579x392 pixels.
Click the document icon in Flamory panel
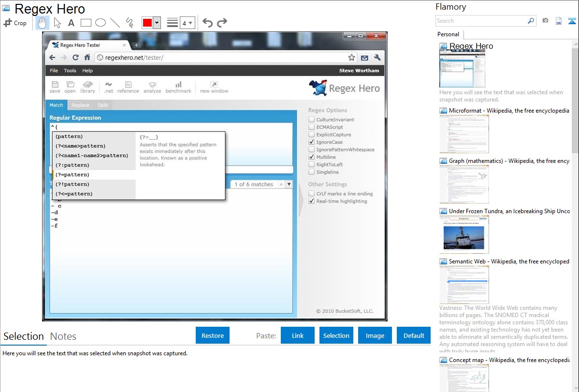[559, 21]
